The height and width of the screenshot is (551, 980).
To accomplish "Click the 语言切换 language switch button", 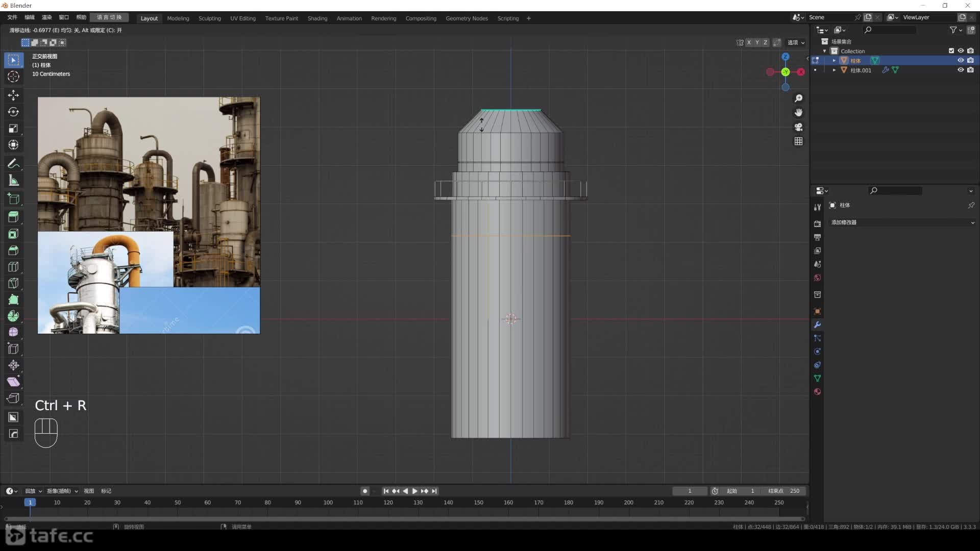I will pos(109,17).
